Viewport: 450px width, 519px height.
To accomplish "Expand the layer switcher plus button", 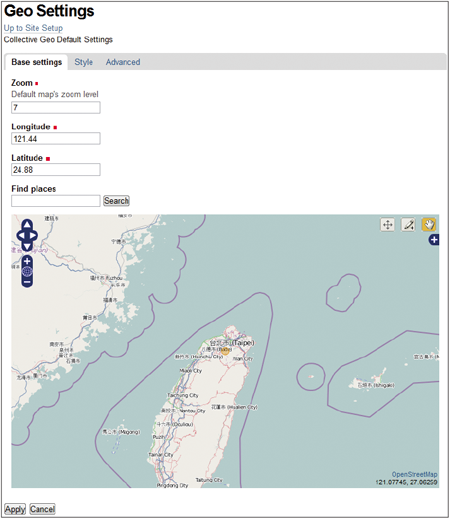I will tap(434, 239).
